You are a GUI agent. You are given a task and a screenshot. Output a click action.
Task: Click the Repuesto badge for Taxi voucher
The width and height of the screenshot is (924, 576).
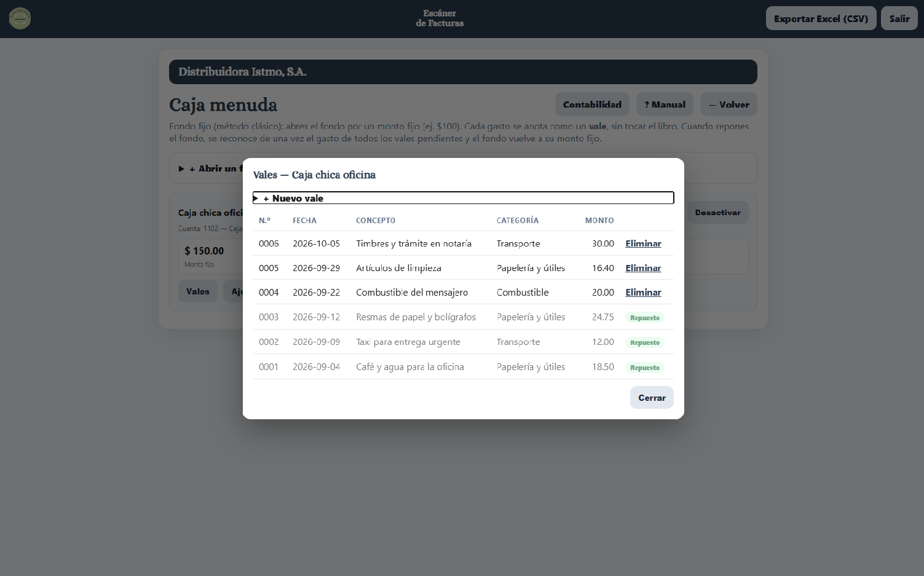coord(644,342)
